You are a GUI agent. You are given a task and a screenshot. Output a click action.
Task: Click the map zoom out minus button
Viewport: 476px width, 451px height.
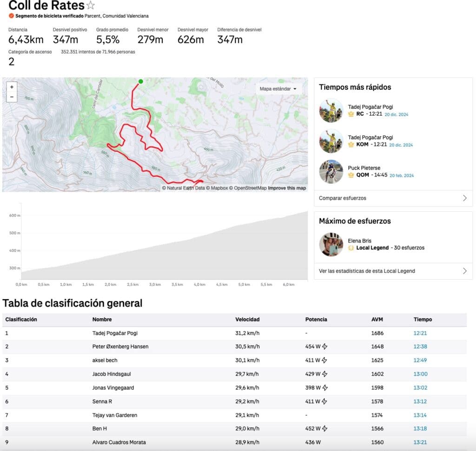pos(12,97)
